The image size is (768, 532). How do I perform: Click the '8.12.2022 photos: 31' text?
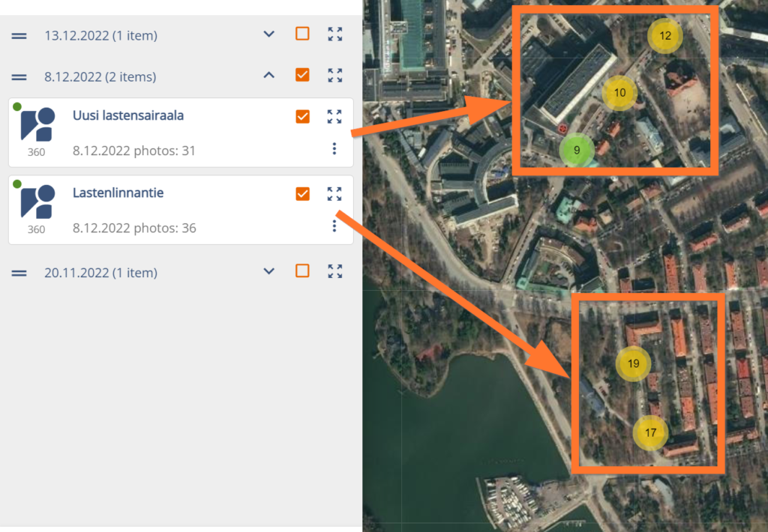coord(134,151)
